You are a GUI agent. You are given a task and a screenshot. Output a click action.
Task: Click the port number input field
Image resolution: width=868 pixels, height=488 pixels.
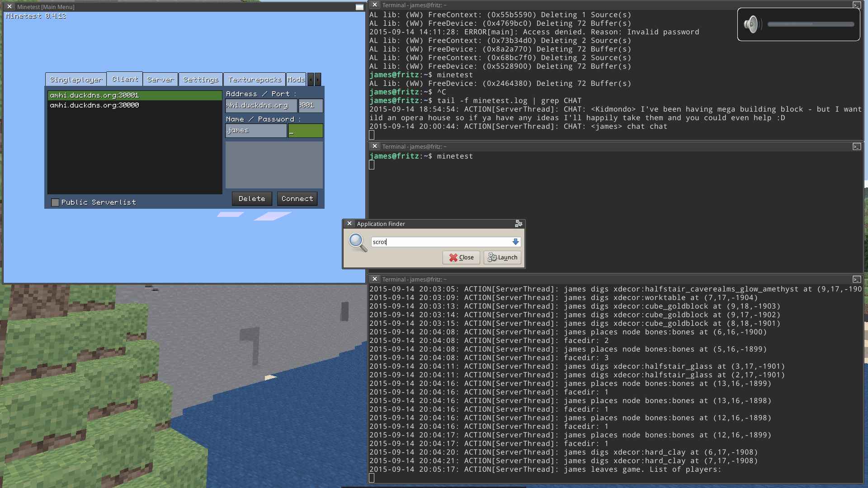311,105
